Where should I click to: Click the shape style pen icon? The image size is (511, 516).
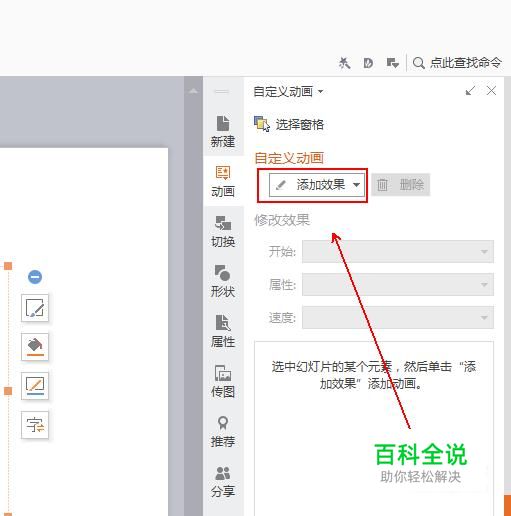[x=35, y=308]
